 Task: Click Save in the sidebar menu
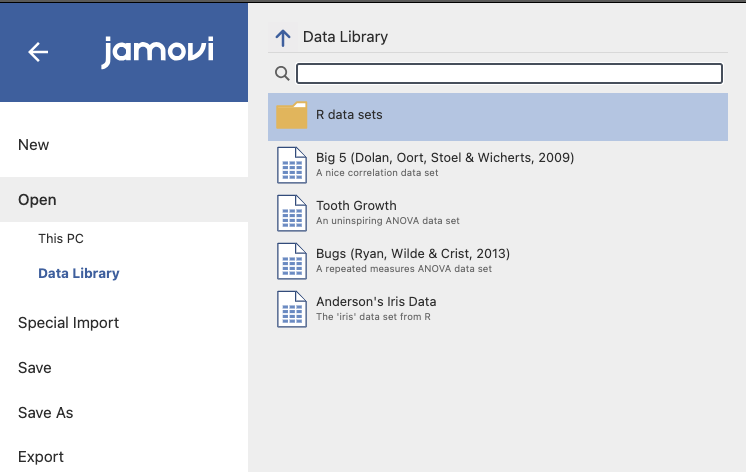(35, 368)
